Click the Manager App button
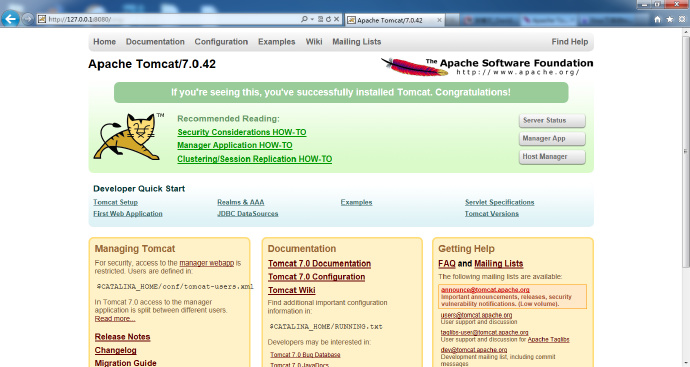This screenshot has height=367, width=690. tap(552, 139)
